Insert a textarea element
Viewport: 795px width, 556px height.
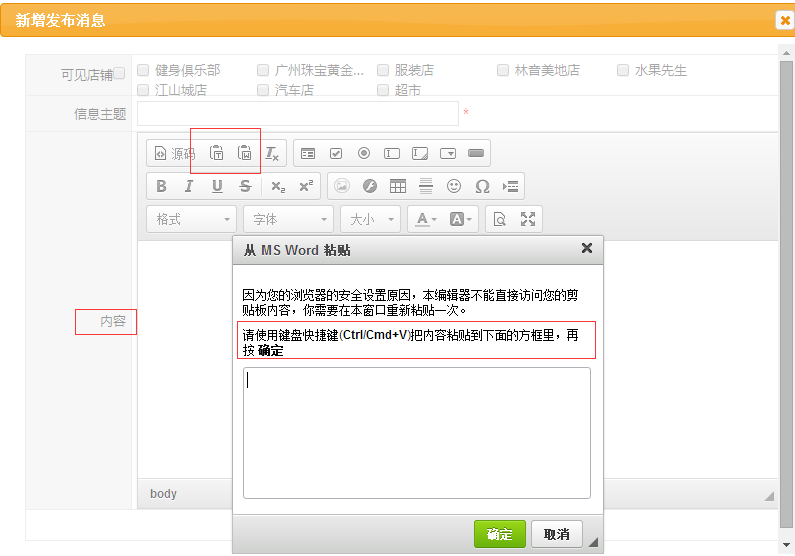tap(420, 153)
